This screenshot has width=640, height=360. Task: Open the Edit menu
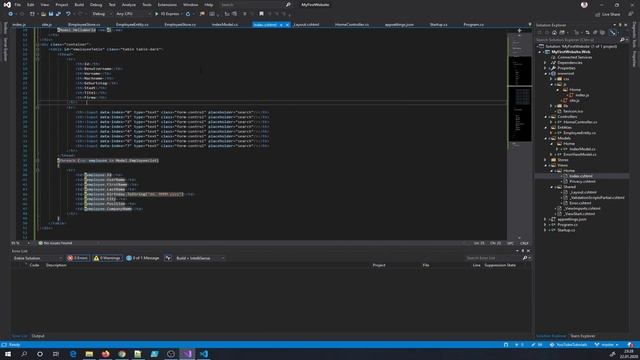tap(31, 5)
